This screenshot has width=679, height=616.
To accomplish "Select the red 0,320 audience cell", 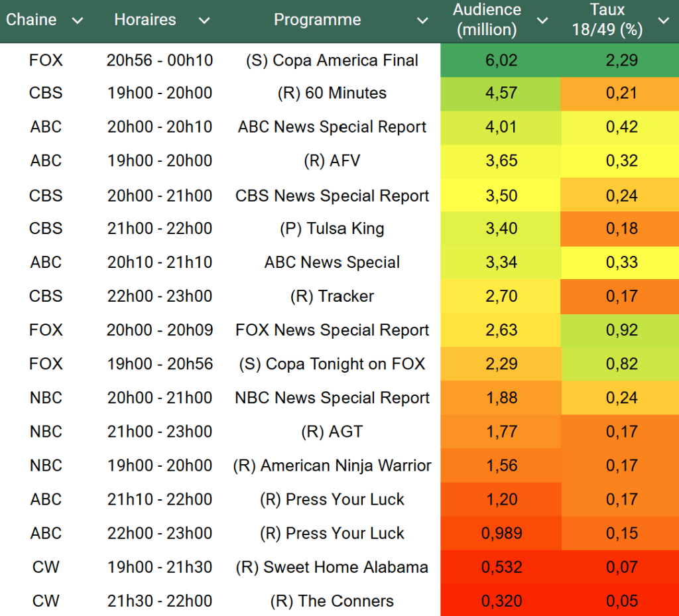I will click(x=501, y=601).
